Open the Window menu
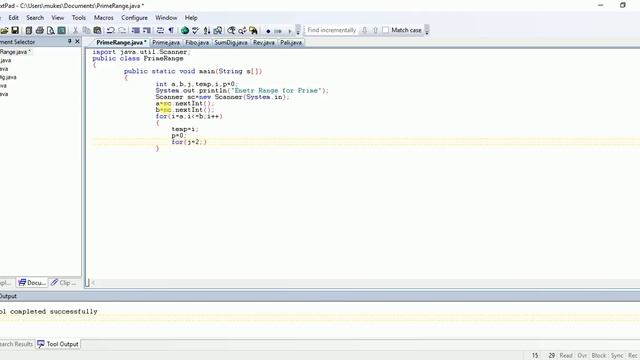Viewport: 640px width, 360px height. (166, 18)
